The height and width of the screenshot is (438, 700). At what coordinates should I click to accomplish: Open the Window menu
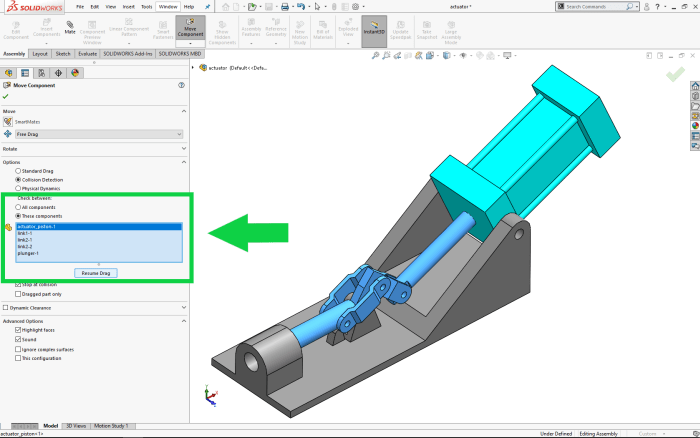tap(168, 7)
